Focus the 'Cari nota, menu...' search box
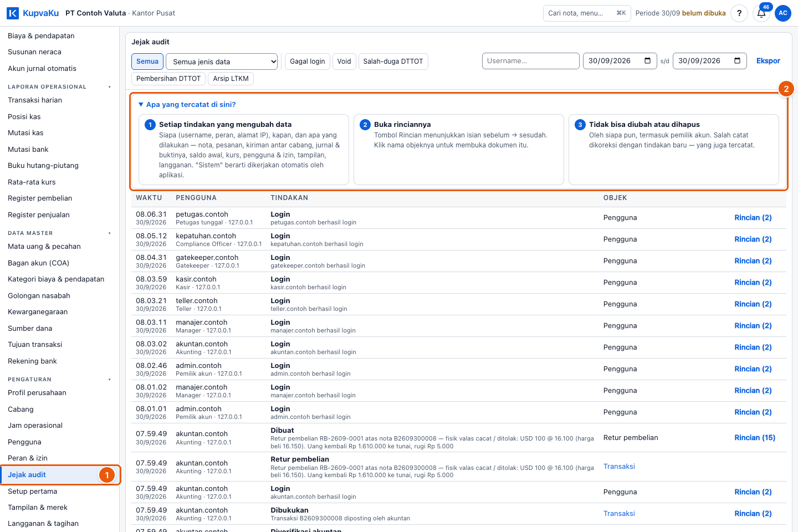Image resolution: width=798 pixels, height=532 pixels. (x=587, y=13)
